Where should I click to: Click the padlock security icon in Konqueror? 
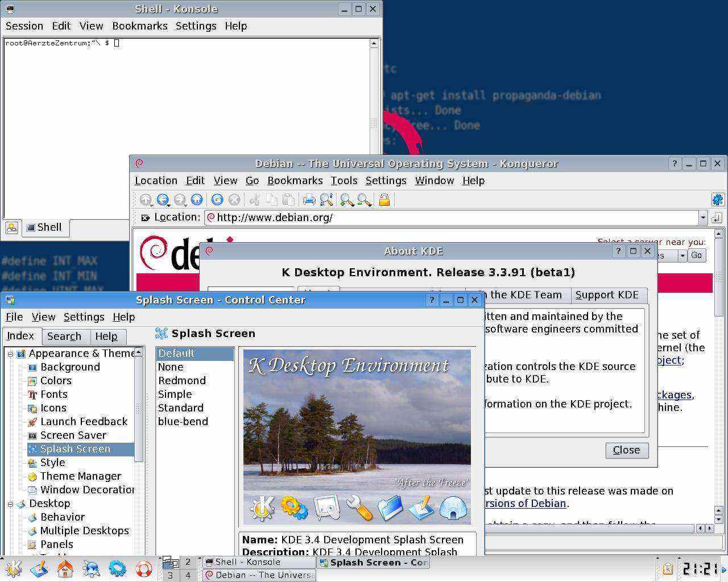point(384,199)
